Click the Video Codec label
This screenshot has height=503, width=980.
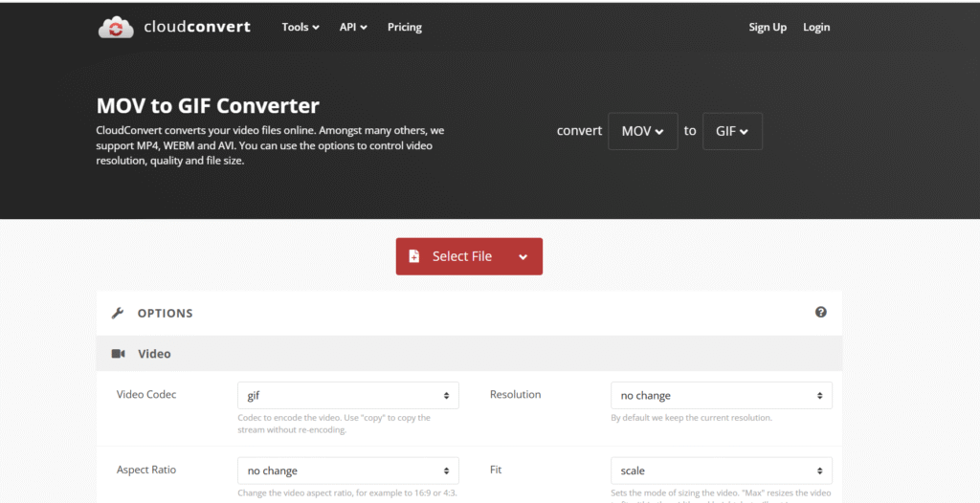tap(146, 394)
